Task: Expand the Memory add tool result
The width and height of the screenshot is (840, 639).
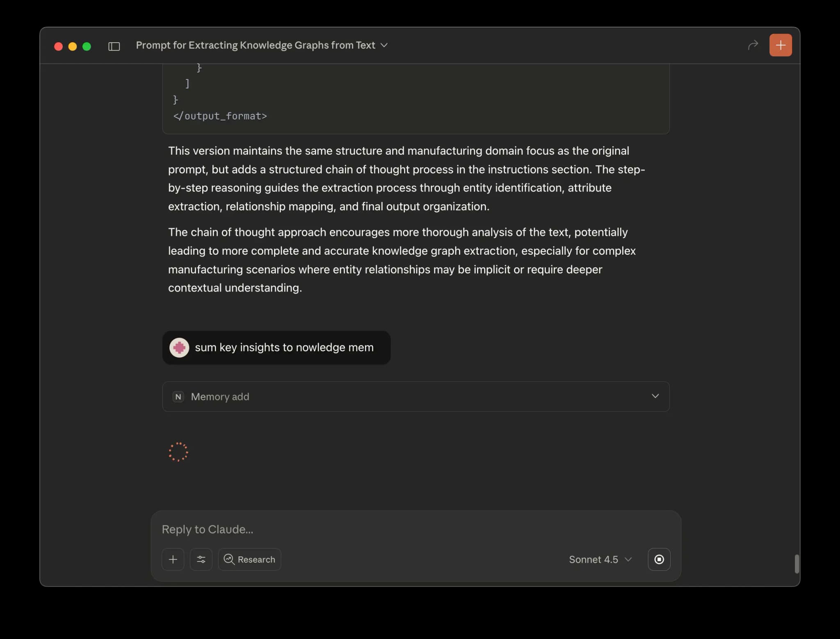Action: [655, 396]
